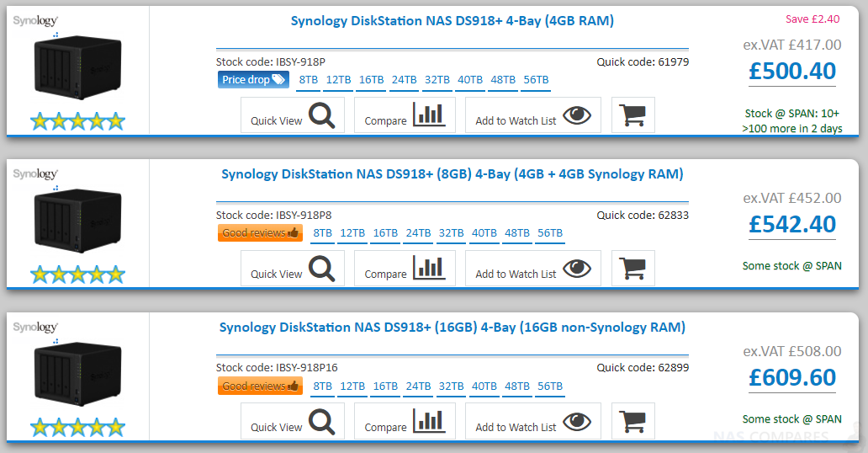Click Good reviews badge on DS918+ (8GB)
The width and height of the screenshot is (868, 453).
coord(260,233)
